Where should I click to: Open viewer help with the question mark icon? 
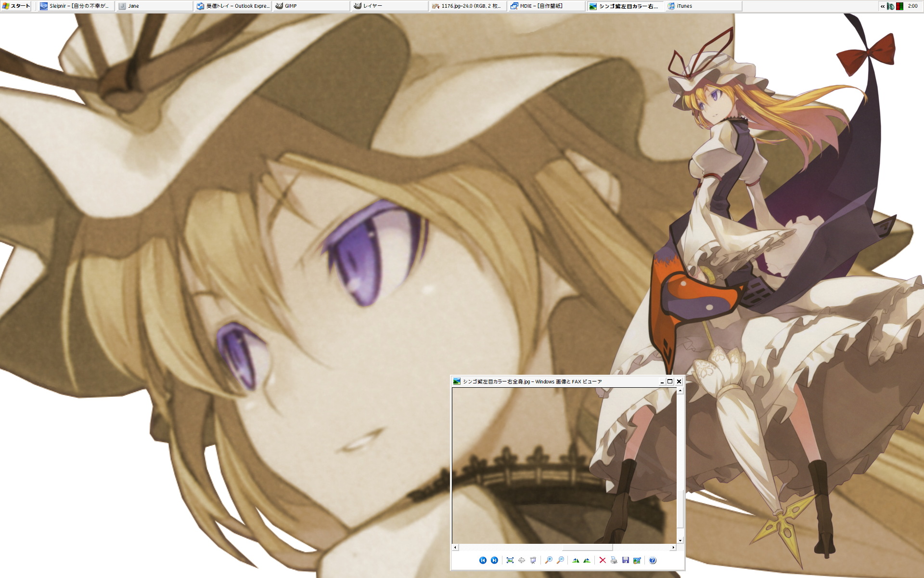(x=653, y=560)
